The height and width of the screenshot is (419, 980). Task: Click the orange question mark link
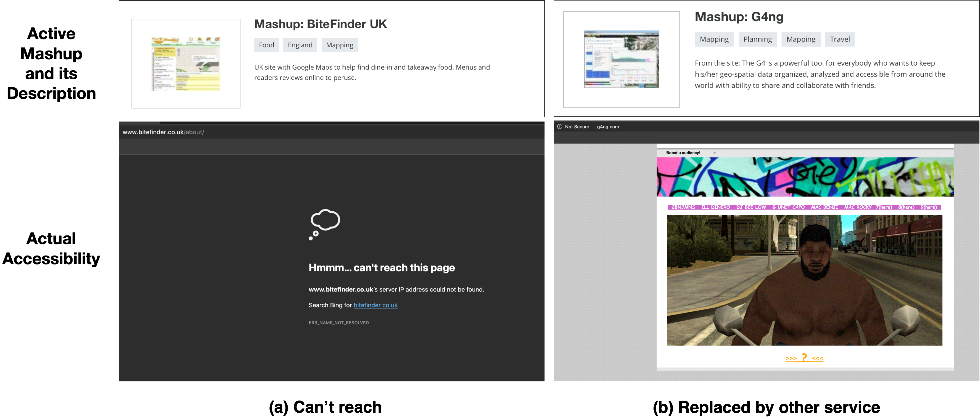tap(804, 358)
